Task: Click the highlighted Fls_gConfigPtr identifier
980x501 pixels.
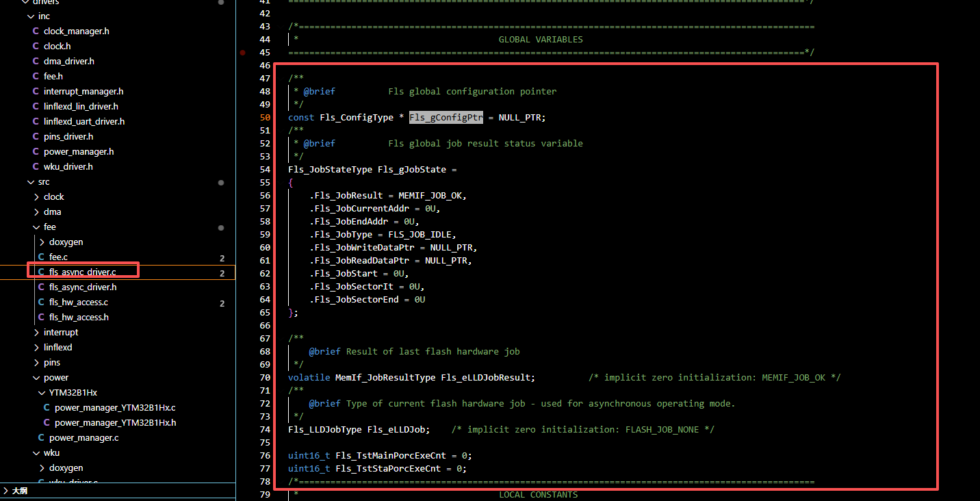Action: 446,118
